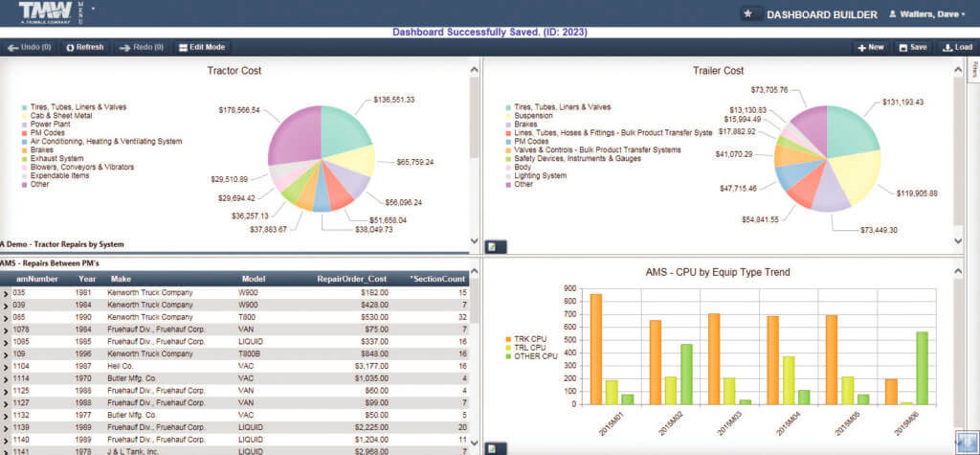Open the Walters, Dave user menu
Screen dimensions: 980x455
926,13
